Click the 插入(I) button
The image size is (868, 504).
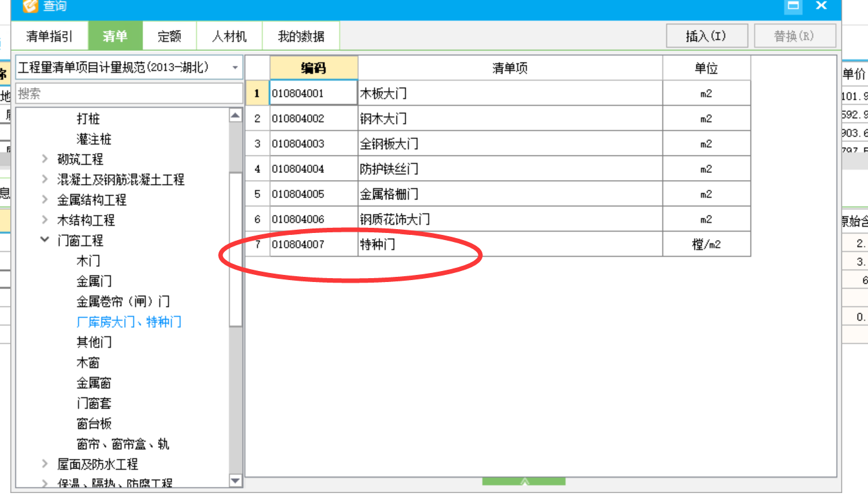click(707, 36)
